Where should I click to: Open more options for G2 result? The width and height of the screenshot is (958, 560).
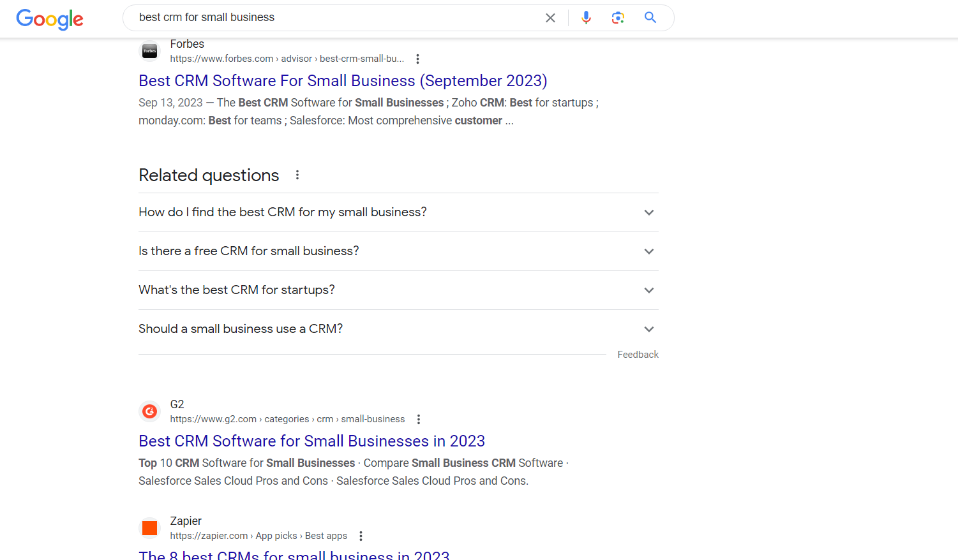click(x=419, y=419)
